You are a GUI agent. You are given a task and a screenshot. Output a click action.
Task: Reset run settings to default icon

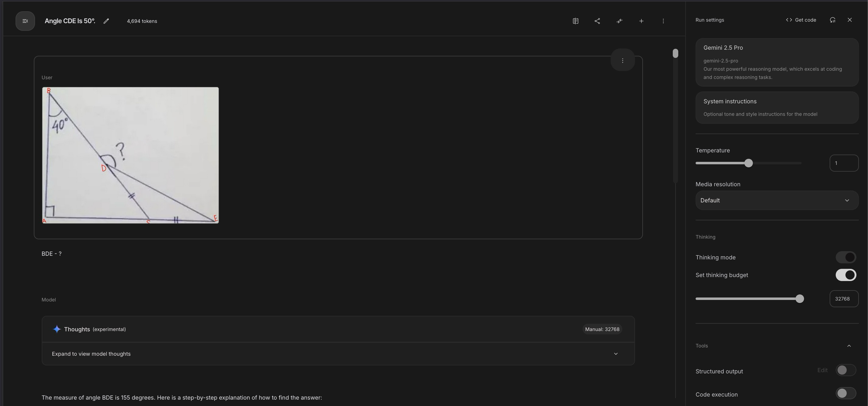tap(833, 20)
